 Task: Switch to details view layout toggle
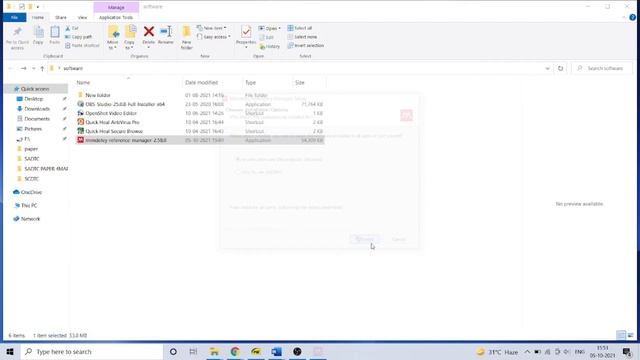pyautogui.click(x=621, y=335)
